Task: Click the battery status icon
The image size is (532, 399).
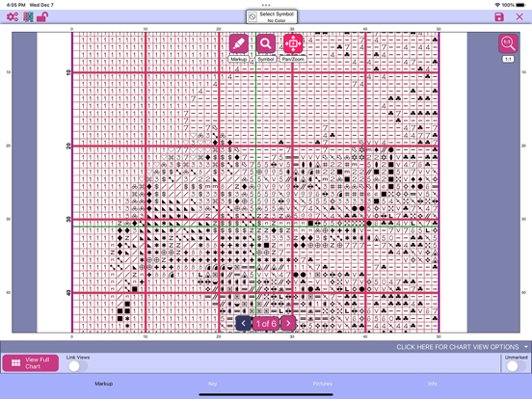Action: [520, 5]
